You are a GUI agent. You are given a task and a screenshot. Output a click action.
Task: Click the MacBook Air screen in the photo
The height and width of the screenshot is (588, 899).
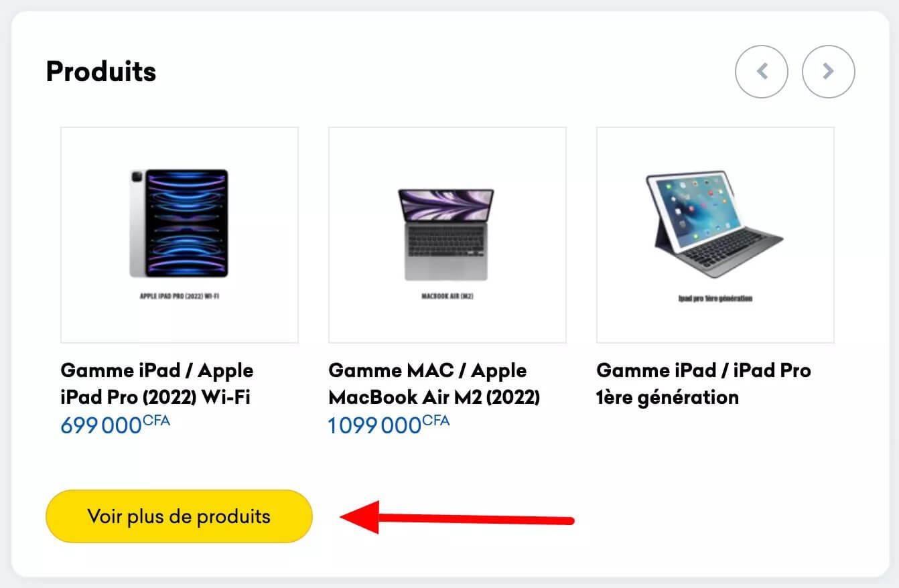445,205
